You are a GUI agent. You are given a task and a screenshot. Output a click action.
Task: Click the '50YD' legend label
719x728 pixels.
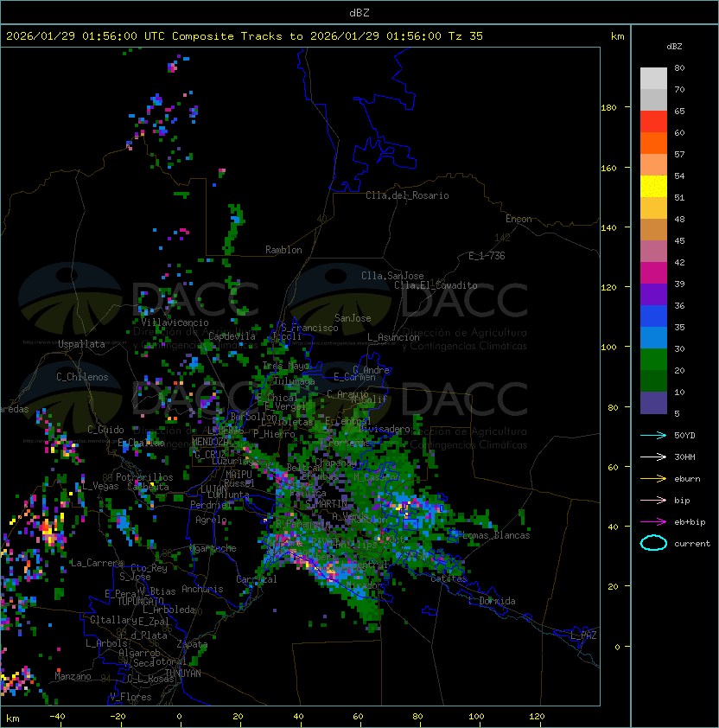(684, 435)
